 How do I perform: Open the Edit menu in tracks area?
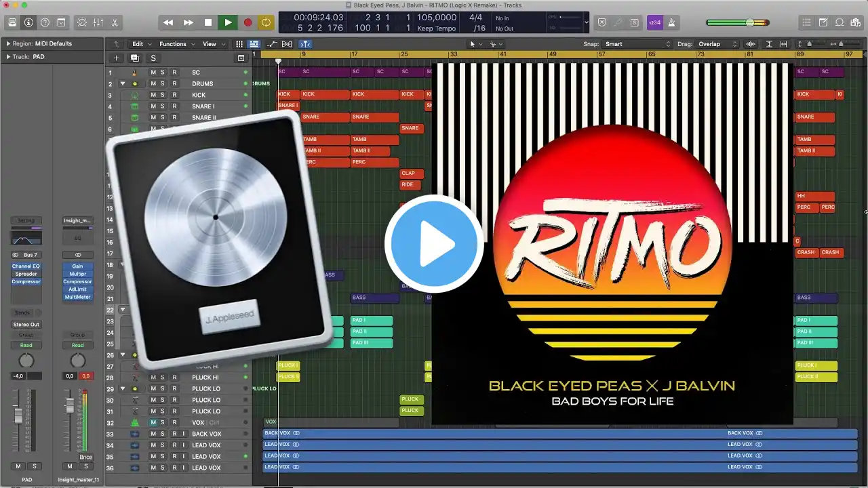pyautogui.click(x=140, y=44)
